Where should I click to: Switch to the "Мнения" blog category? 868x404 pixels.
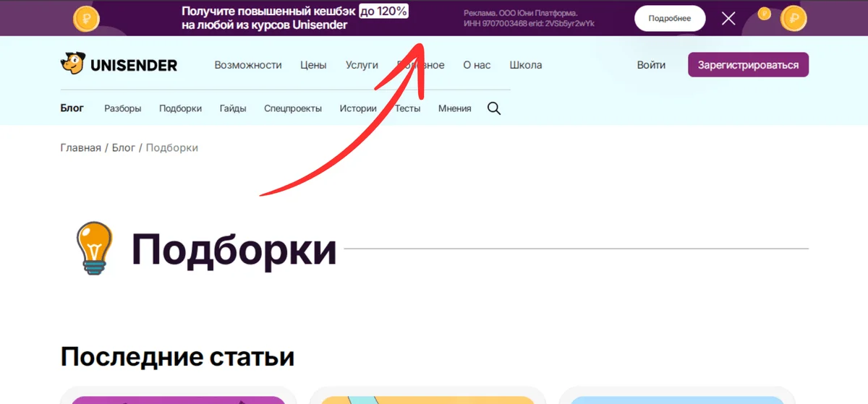tap(454, 108)
